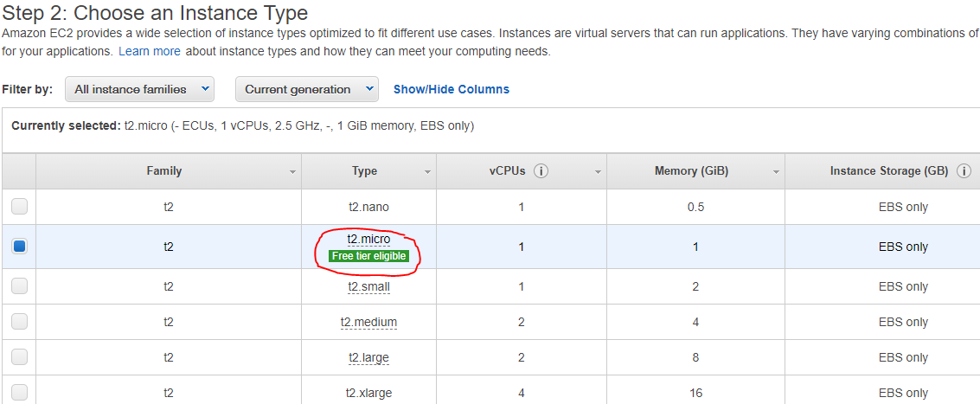Select the t2.nano row checkbox

click(19, 207)
